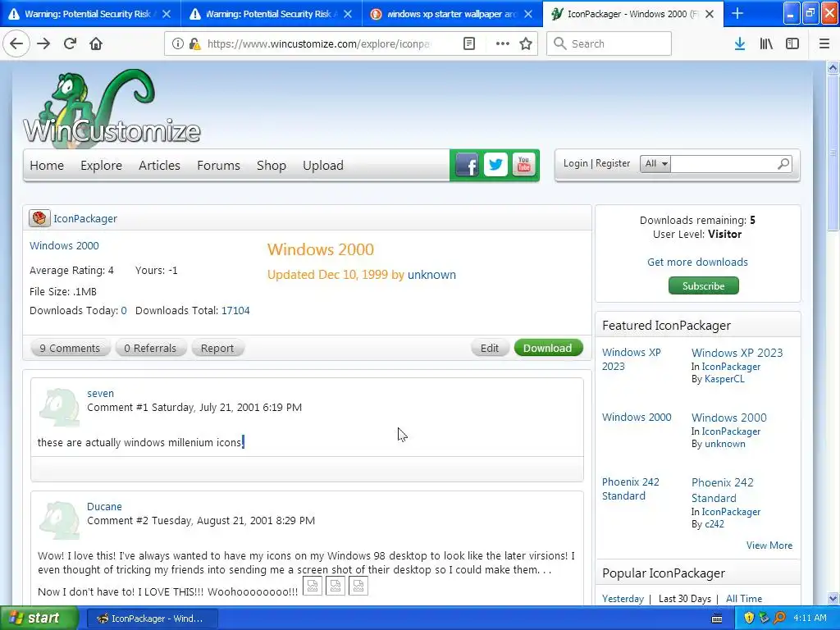Click the Edit button
The width and height of the screenshot is (840, 630).
(489, 348)
